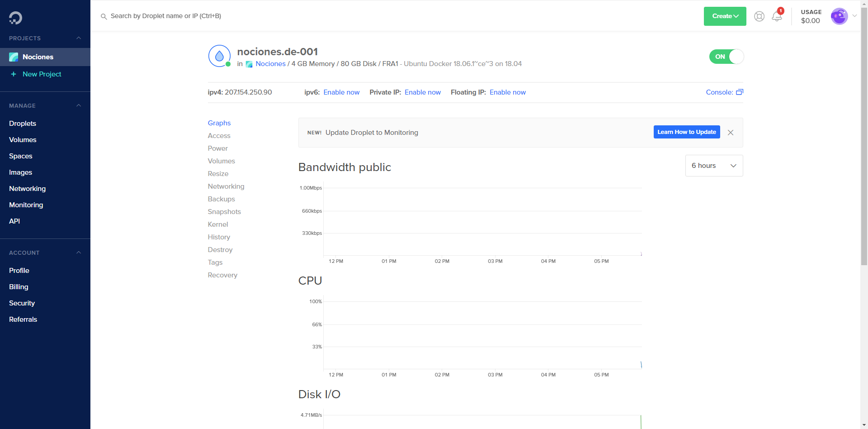Viewport: 868px width, 429px height.
Task: Enable Private IP via Enable now link
Action: click(423, 92)
